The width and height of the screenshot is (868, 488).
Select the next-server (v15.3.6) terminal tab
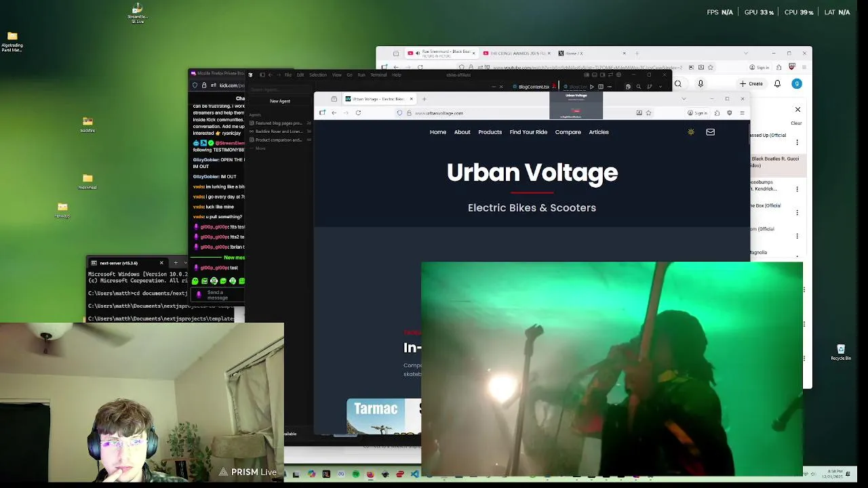click(x=127, y=263)
